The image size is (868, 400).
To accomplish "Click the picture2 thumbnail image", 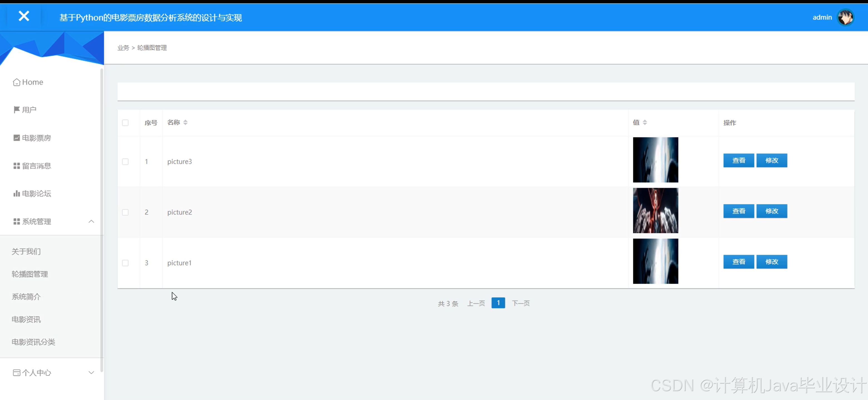I will pyautogui.click(x=655, y=211).
